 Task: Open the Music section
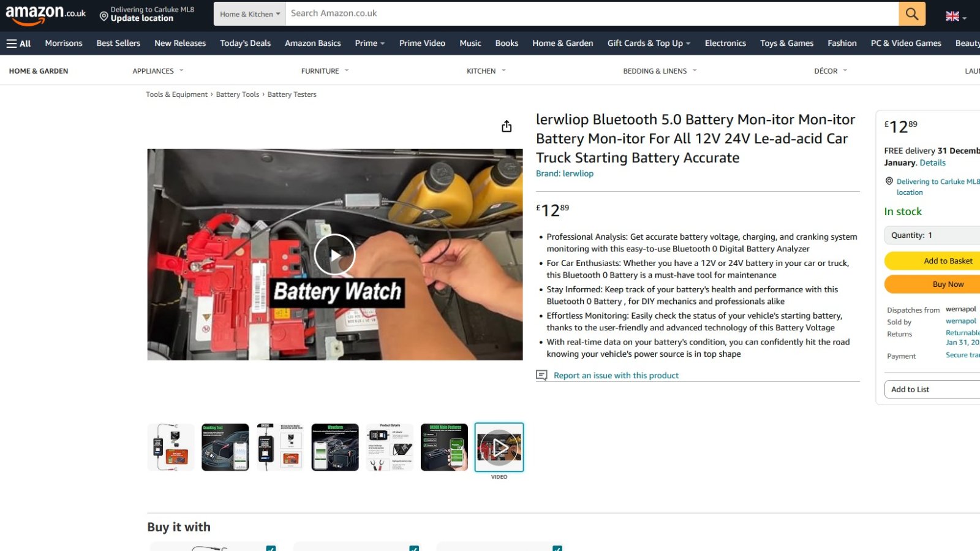[470, 44]
